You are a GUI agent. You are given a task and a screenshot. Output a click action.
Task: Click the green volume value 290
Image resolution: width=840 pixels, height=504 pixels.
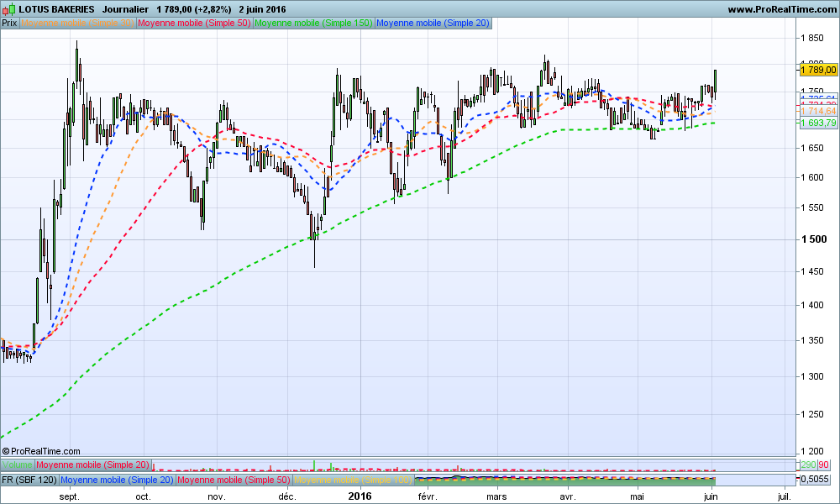point(808,465)
